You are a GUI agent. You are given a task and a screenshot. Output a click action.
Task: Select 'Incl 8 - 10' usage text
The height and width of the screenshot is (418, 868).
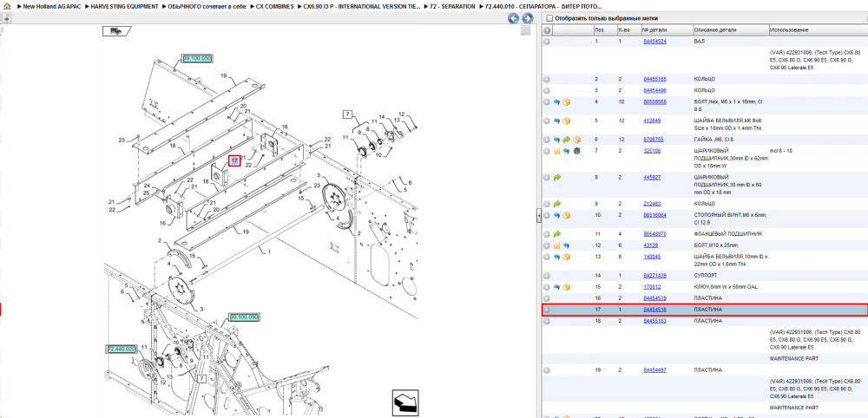pos(781,150)
